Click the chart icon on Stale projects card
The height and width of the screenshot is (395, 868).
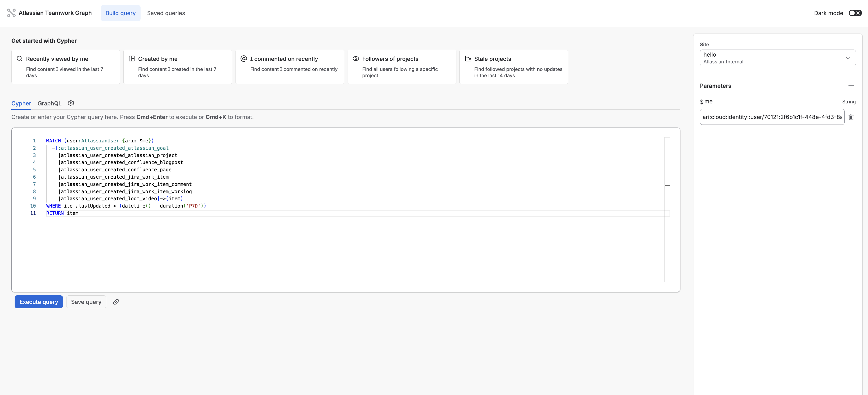(468, 59)
